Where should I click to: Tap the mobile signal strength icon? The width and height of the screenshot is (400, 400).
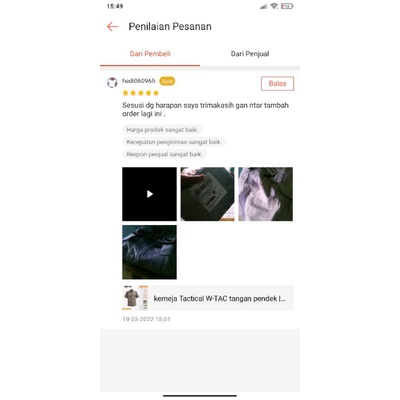tap(263, 6)
